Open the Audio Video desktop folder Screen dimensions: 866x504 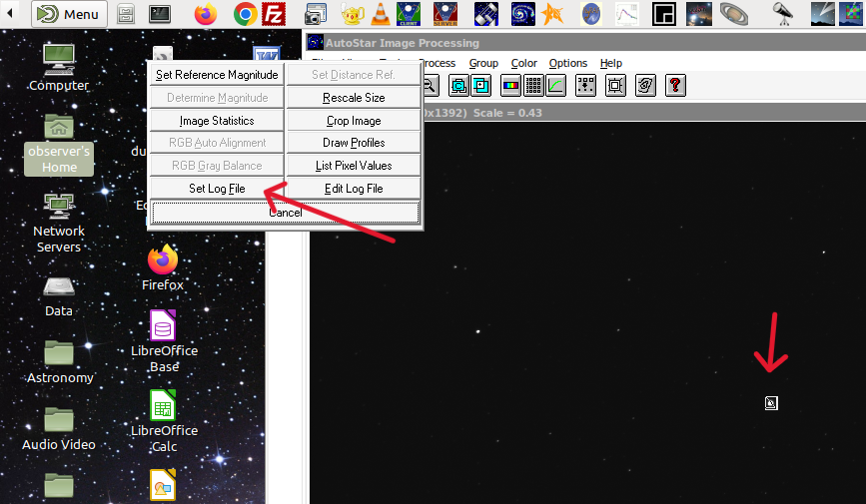pyautogui.click(x=59, y=429)
